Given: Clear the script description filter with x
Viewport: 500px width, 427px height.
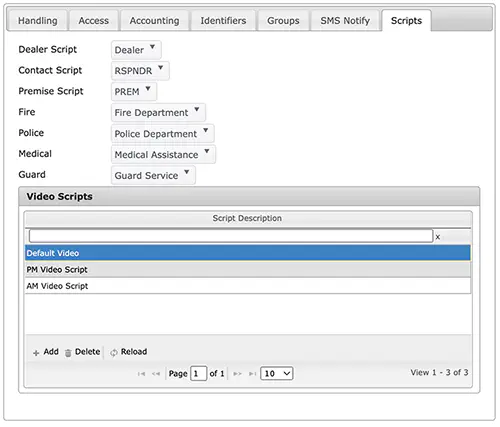Looking at the screenshot, I should [438, 237].
